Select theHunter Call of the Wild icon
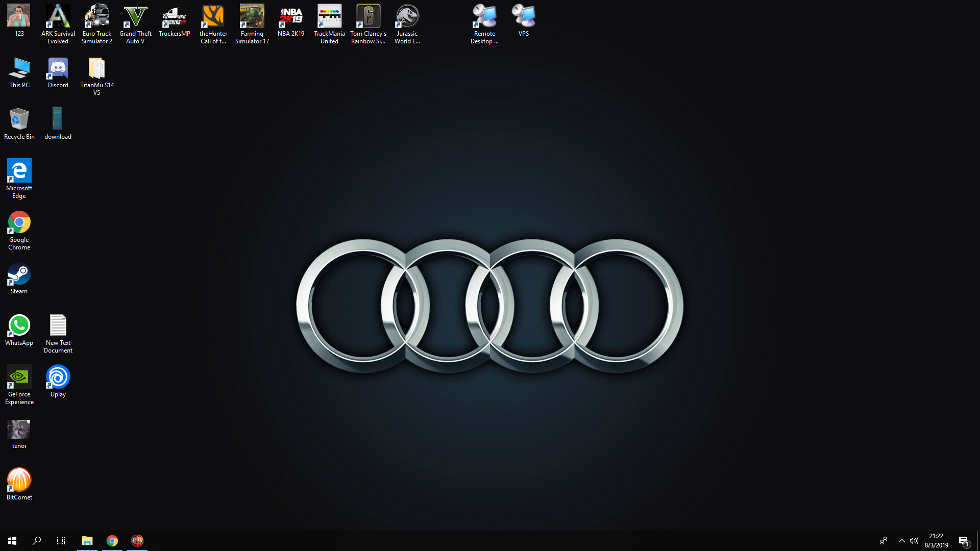Viewport: 980px width, 551px height. click(213, 24)
